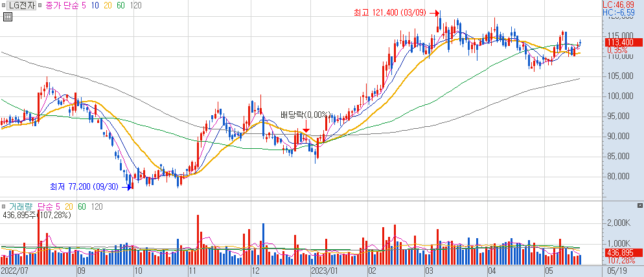
Task: Click the 2022/07 date axis label
Action: [14, 271]
